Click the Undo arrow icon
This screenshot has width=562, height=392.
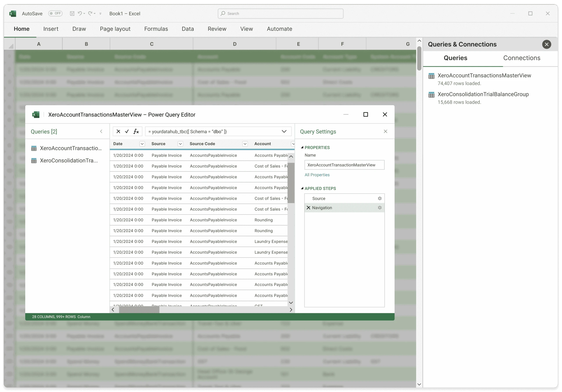(x=80, y=13)
